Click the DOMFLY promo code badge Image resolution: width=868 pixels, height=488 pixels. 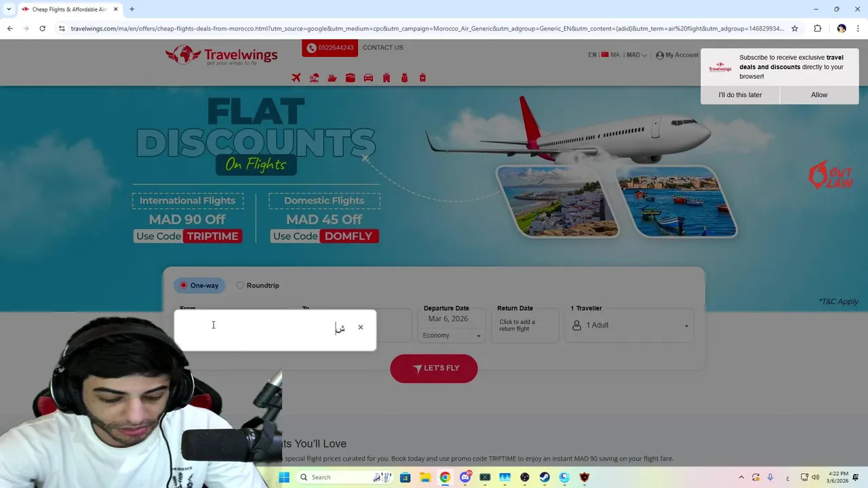[349, 236]
